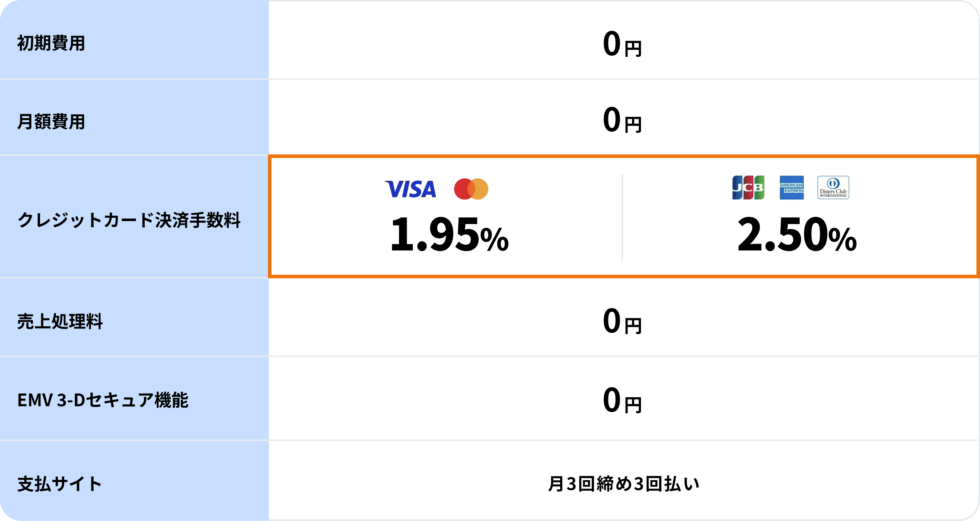Click the JCB card logo

(748, 188)
